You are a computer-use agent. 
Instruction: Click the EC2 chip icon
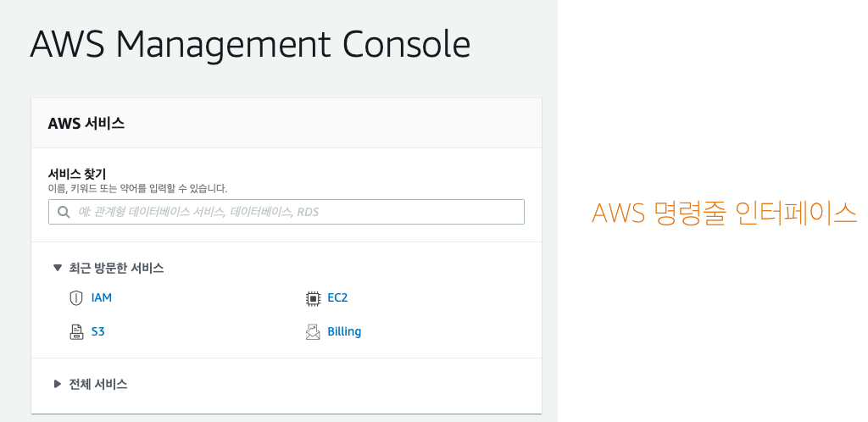click(x=313, y=298)
